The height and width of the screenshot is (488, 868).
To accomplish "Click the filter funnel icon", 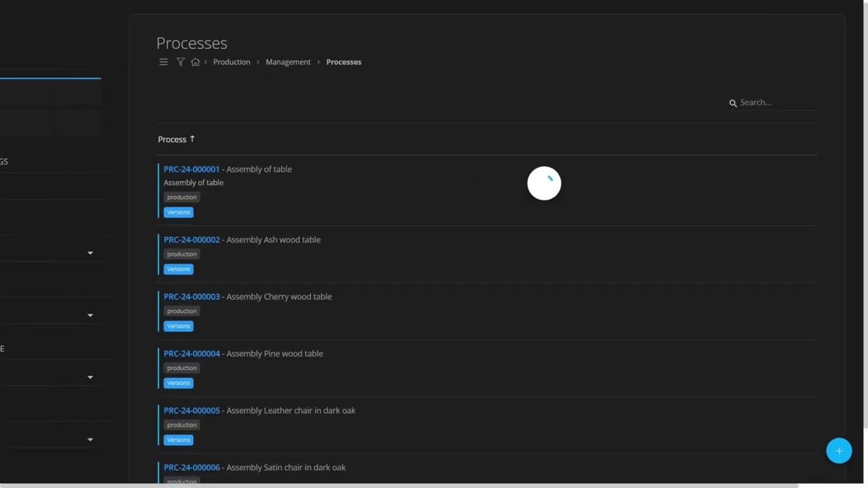I will tap(180, 62).
